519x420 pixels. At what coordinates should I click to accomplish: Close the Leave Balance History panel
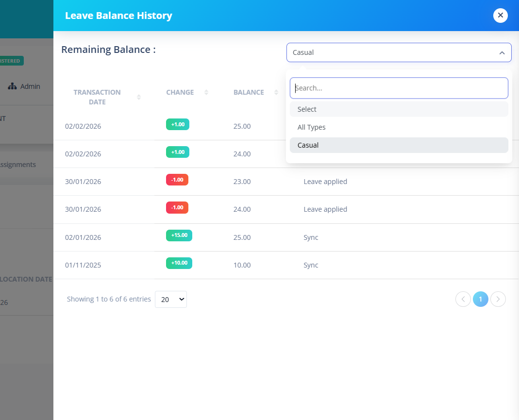pos(500,15)
